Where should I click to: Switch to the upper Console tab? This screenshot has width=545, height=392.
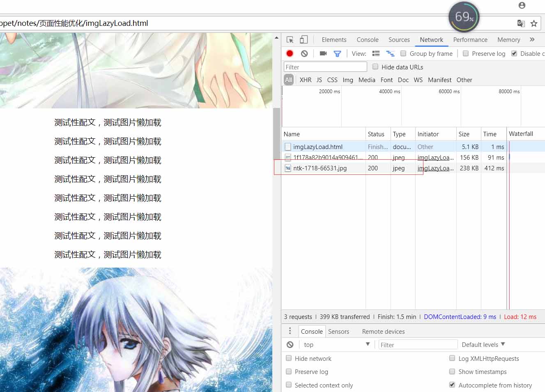click(x=368, y=40)
